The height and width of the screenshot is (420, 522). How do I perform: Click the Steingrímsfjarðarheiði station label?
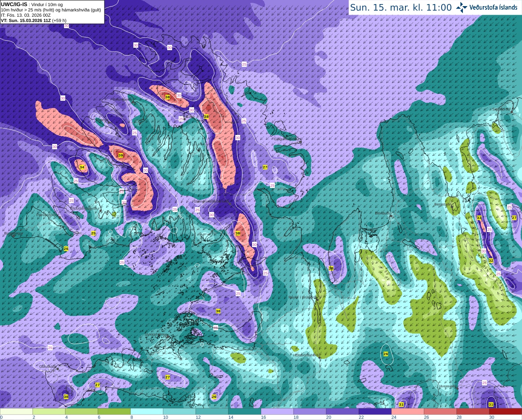[211, 201]
